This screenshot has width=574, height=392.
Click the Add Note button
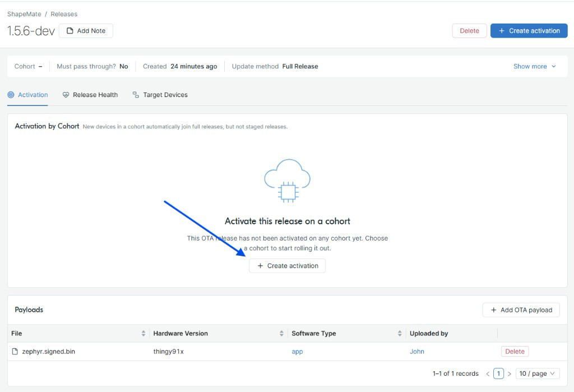(x=86, y=31)
